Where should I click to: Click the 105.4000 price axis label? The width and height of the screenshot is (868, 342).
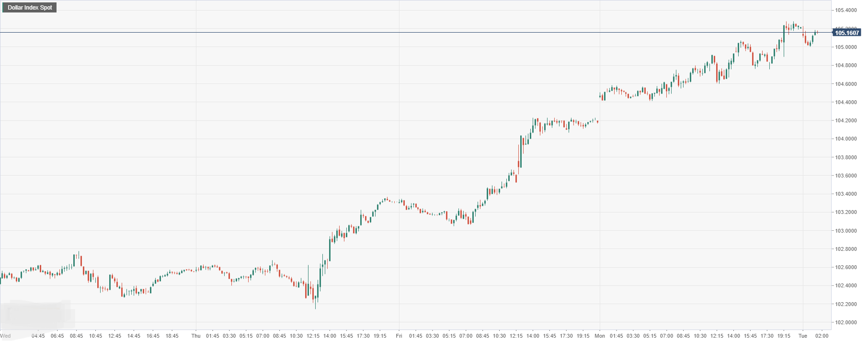pos(846,11)
